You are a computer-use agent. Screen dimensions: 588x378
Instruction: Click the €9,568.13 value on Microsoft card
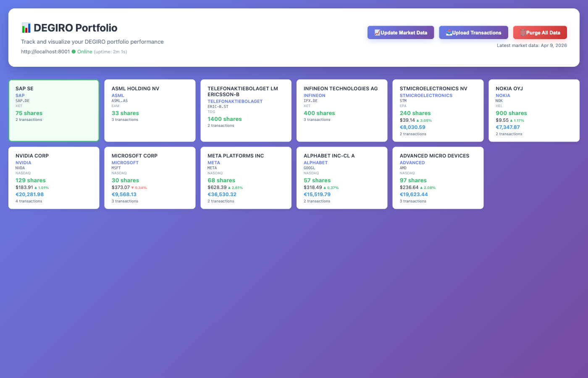pyautogui.click(x=124, y=194)
